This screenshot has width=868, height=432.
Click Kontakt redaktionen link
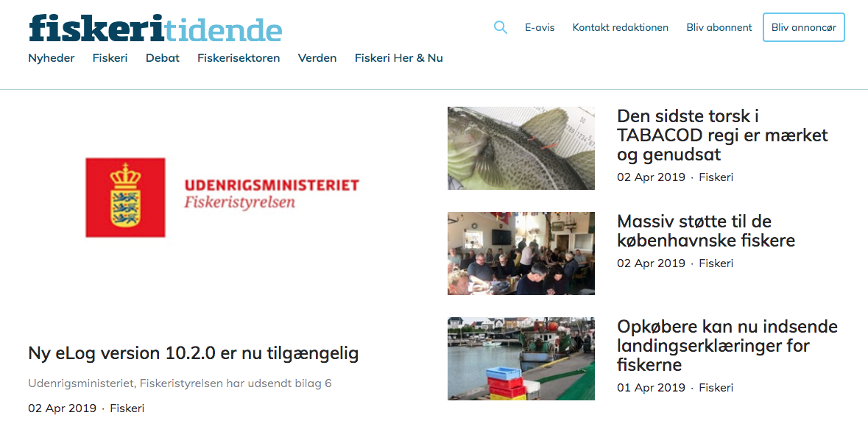click(x=621, y=28)
